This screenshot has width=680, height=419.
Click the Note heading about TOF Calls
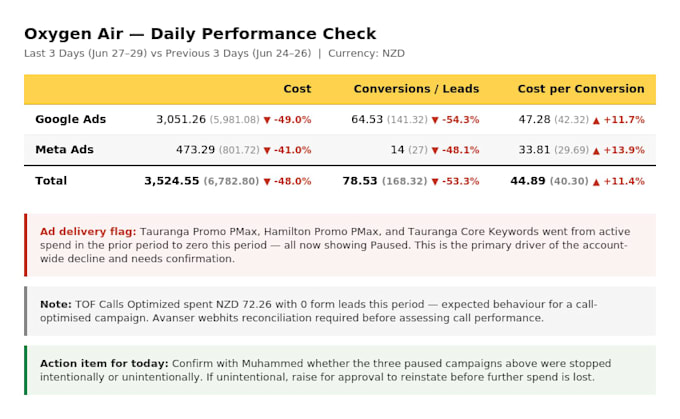pyautogui.click(x=56, y=304)
